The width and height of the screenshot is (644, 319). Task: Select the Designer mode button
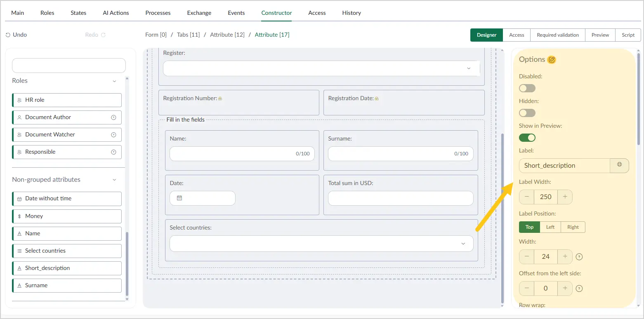tap(486, 35)
